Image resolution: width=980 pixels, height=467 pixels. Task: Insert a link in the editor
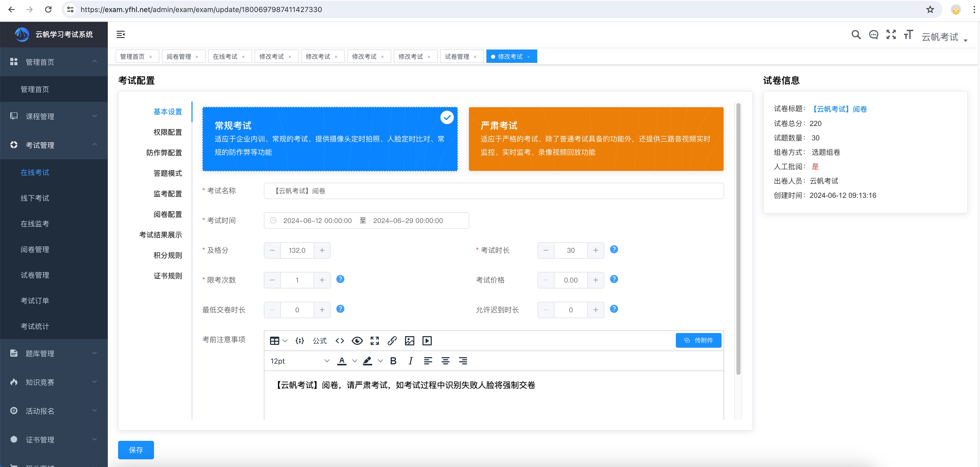click(x=392, y=341)
